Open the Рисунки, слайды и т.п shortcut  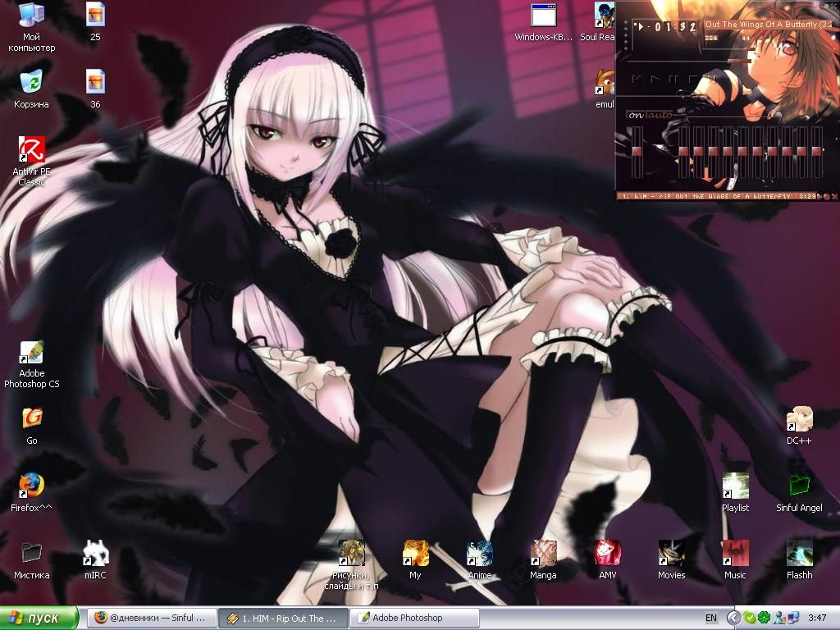(x=351, y=565)
